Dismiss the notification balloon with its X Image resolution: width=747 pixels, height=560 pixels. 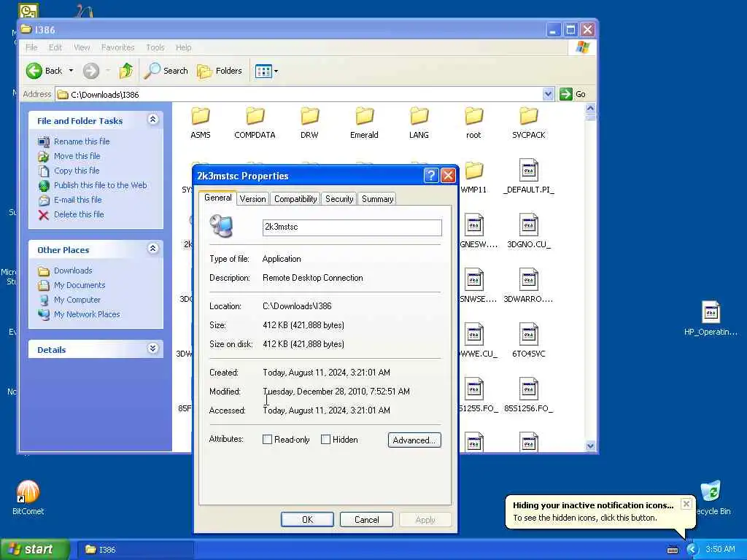click(686, 504)
